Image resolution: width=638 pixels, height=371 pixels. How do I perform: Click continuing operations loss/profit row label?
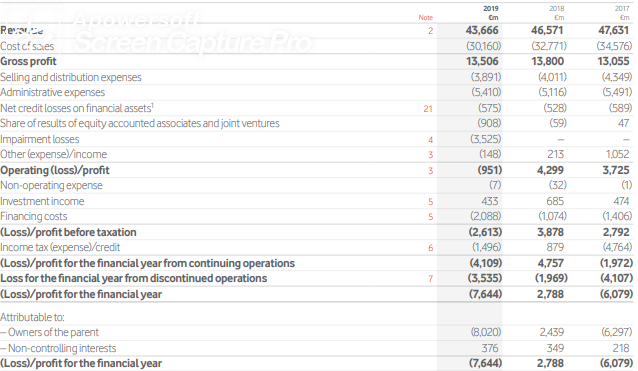pyautogui.click(x=147, y=263)
